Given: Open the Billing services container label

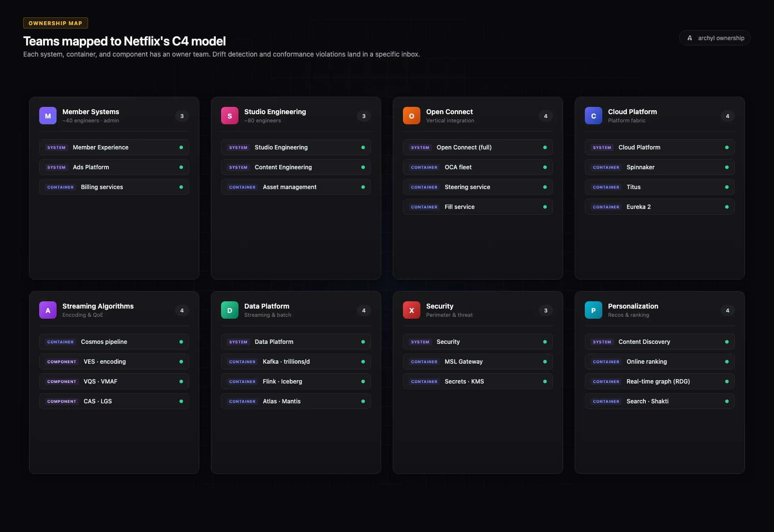Looking at the screenshot, I should (x=102, y=187).
